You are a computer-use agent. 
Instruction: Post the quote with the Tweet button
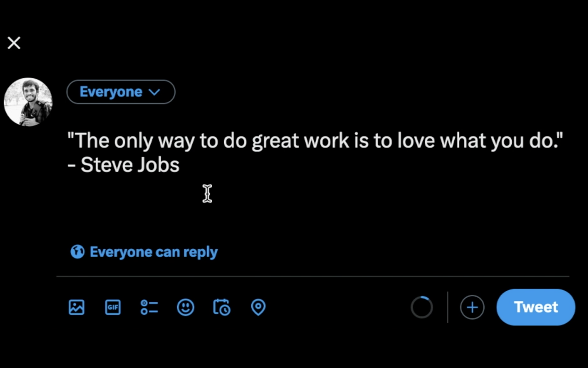click(x=536, y=307)
